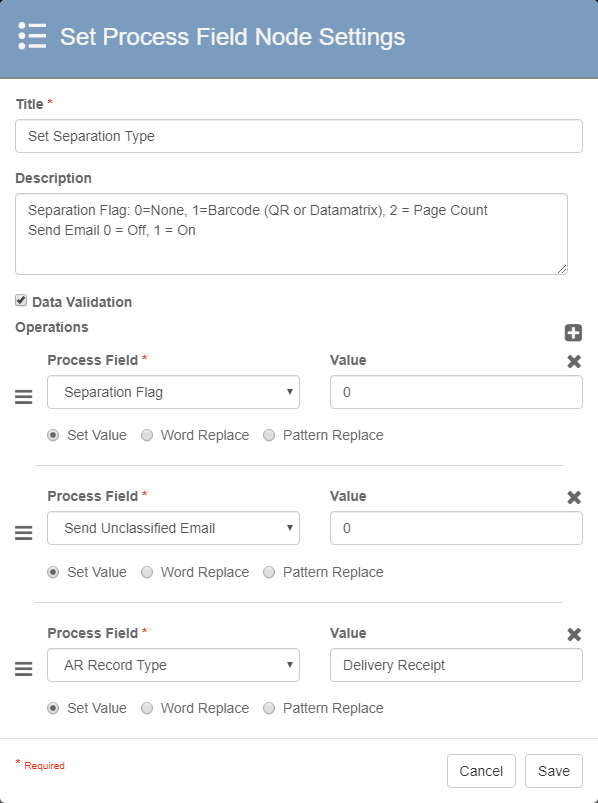The width and height of the screenshot is (598, 803).
Task: Click the Title field Set Separation Type
Action: pos(299,136)
